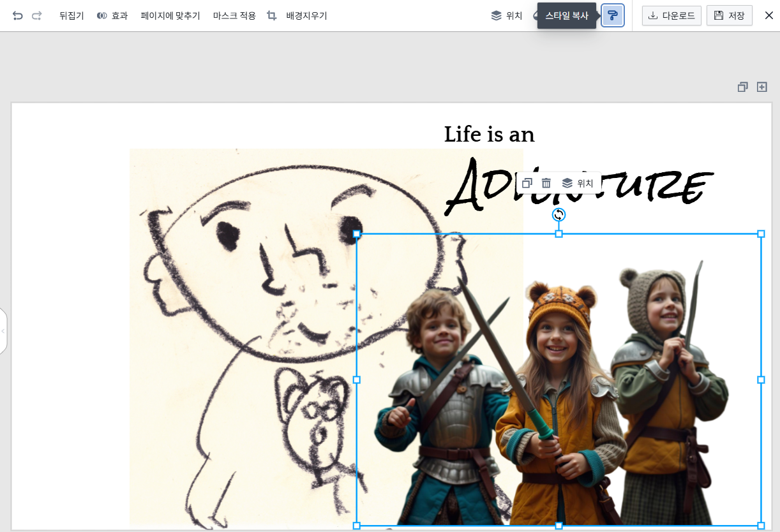Click 마스크 적용 in toolbar
Viewport: 780px width, 532px height.
click(x=234, y=15)
